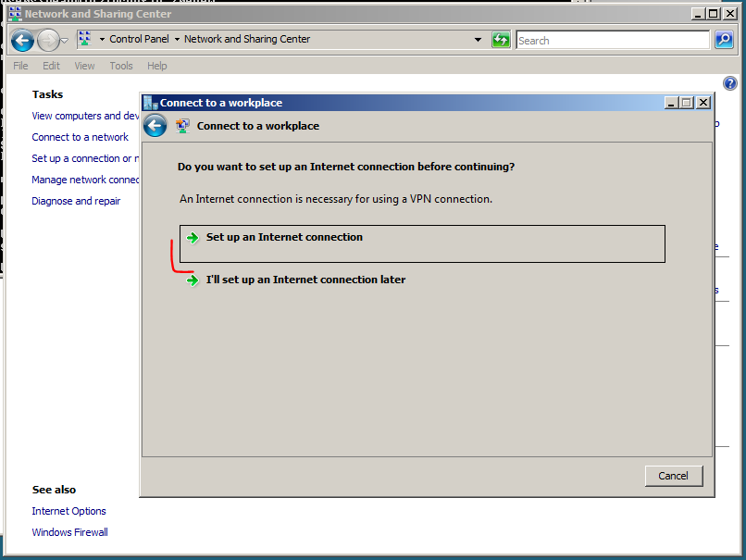Choose Set up an Internet connection
This screenshot has height=560, width=746.
point(422,243)
